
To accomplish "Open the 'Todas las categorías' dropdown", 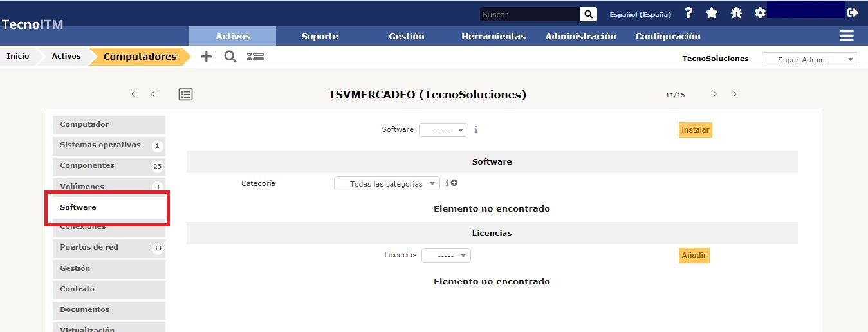I will click(x=387, y=184).
